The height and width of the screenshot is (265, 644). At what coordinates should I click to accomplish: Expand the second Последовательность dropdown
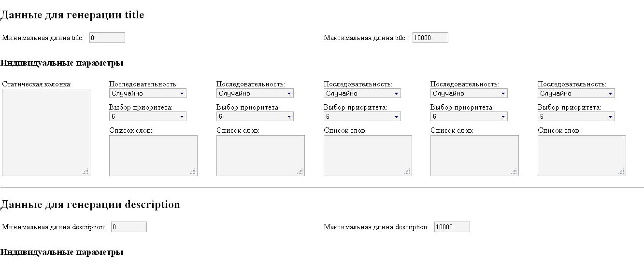tap(255, 94)
